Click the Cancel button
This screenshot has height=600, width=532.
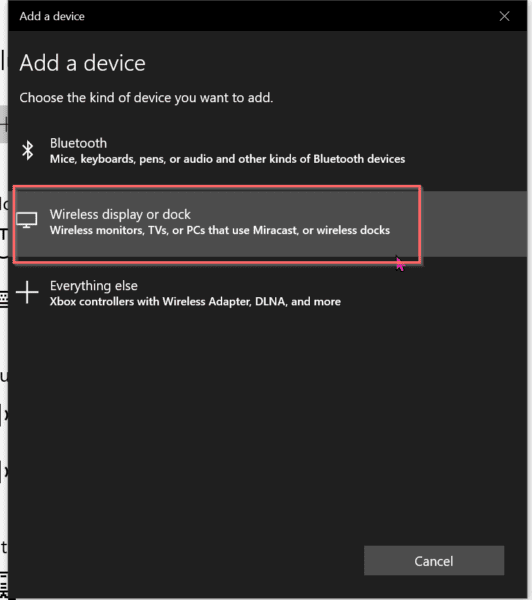(434, 561)
